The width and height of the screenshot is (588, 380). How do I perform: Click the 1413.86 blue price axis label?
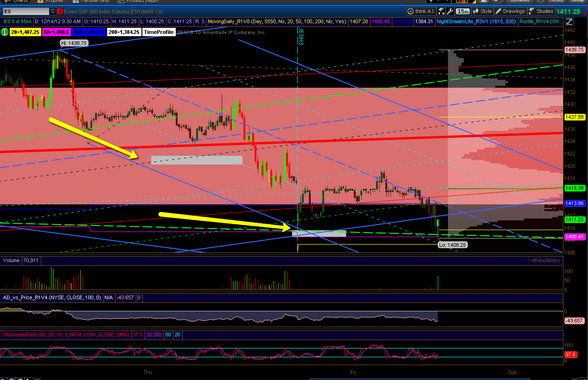574,203
